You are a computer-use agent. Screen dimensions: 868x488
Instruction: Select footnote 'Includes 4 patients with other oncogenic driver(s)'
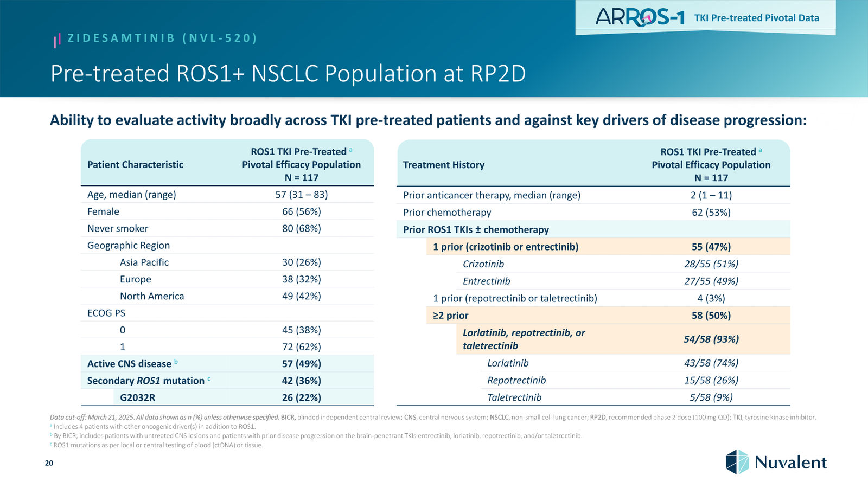pyautogui.click(x=152, y=427)
